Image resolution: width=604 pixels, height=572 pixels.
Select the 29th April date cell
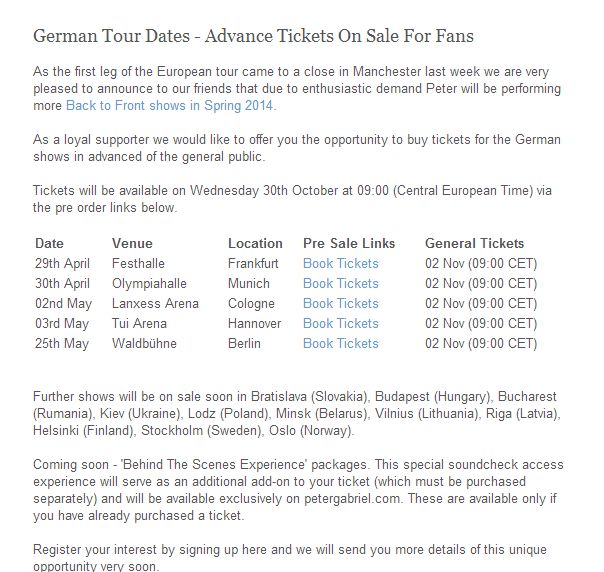pyautogui.click(x=62, y=263)
